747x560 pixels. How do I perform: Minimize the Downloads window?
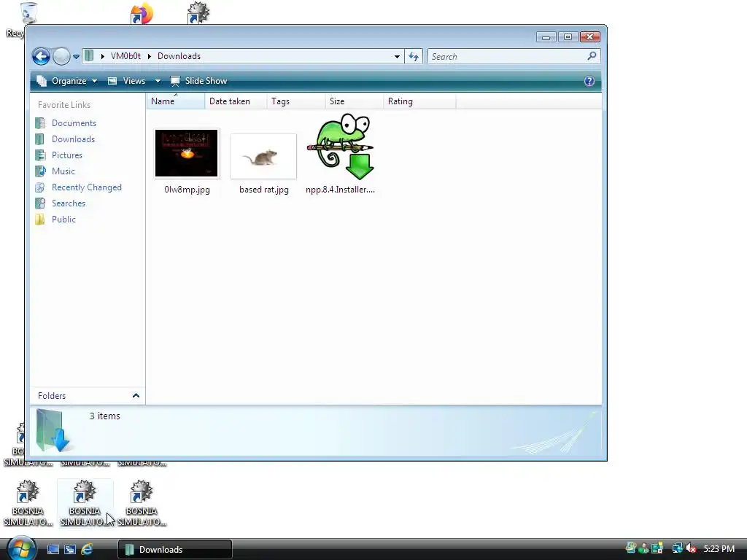point(546,37)
